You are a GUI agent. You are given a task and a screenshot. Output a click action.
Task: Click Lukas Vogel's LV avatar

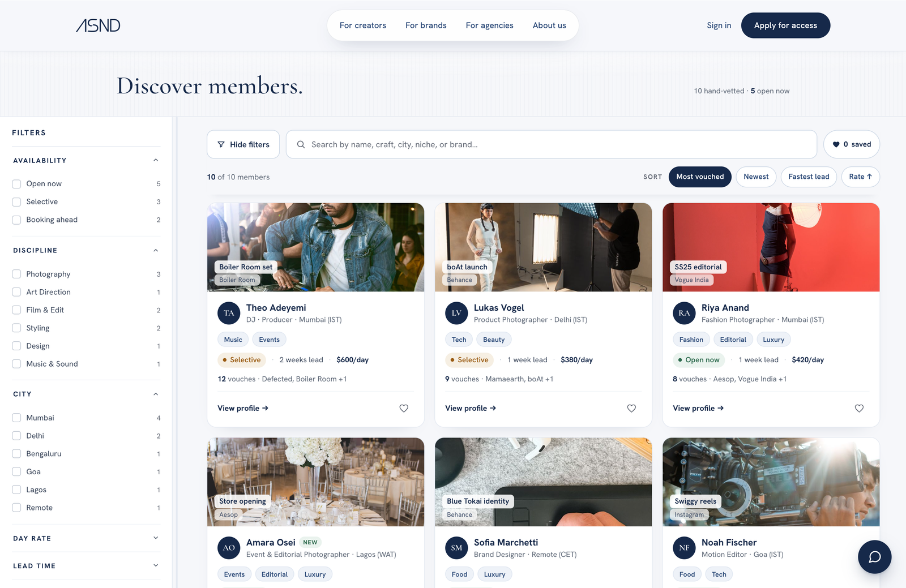click(456, 313)
